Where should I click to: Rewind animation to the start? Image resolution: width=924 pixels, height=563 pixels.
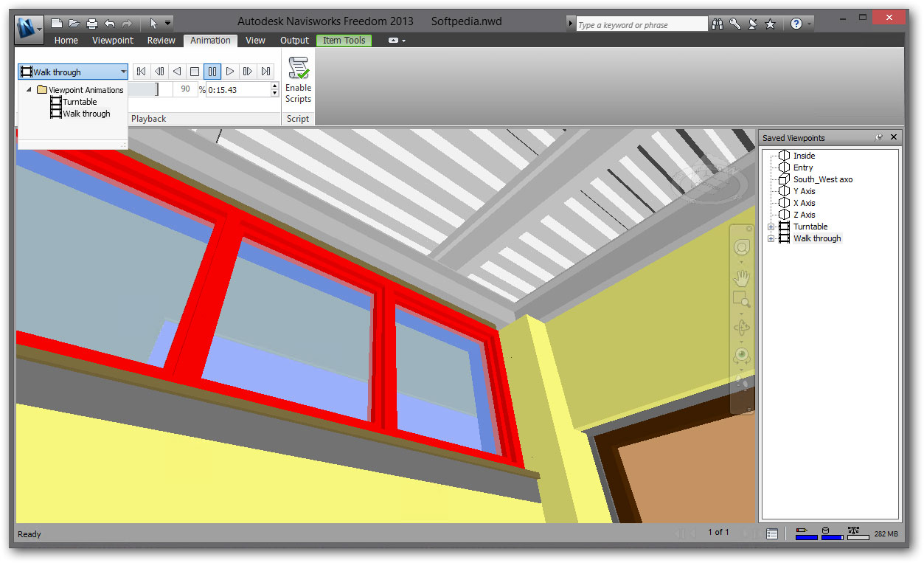pyautogui.click(x=141, y=72)
